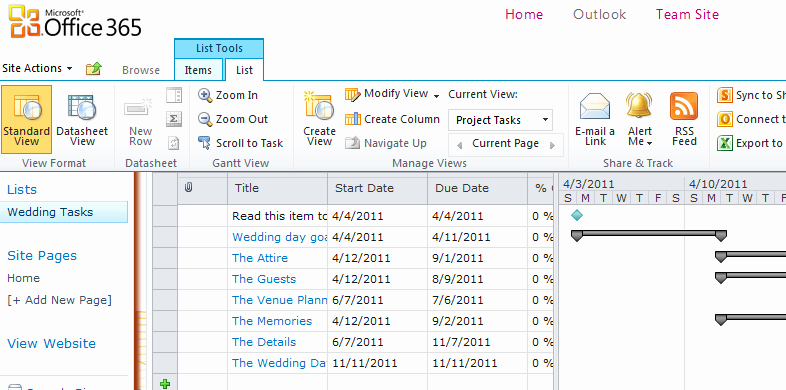This screenshot has height=390, width=786.
Task: Click the Show Task Pane icon in Datasheet group
Action: (x=174, y=95)
